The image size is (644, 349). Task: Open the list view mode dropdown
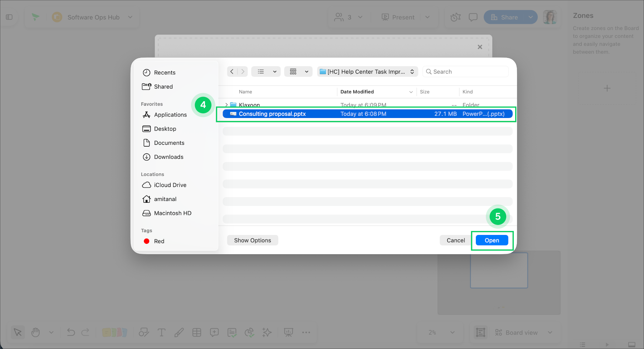(266, 72)
